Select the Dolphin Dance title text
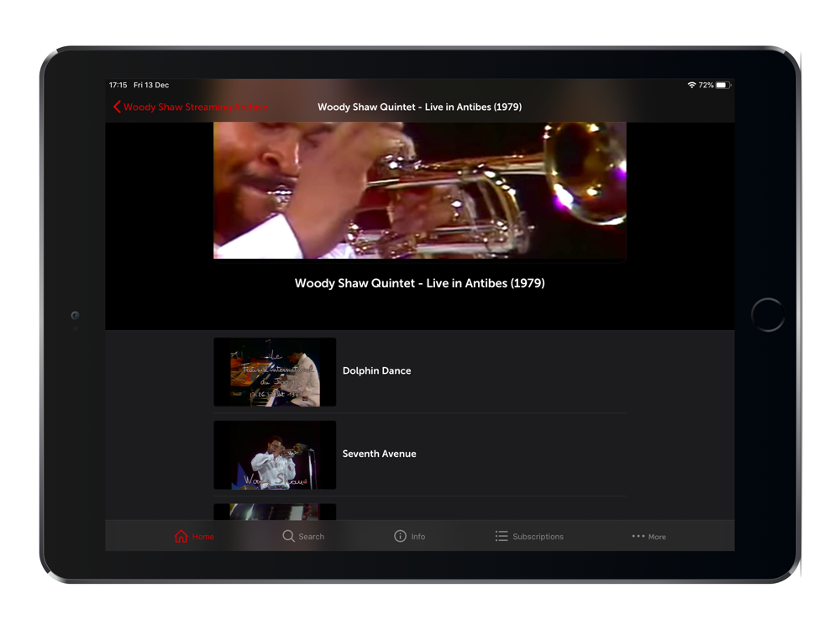The image size is (840, 630). [376, 370]
